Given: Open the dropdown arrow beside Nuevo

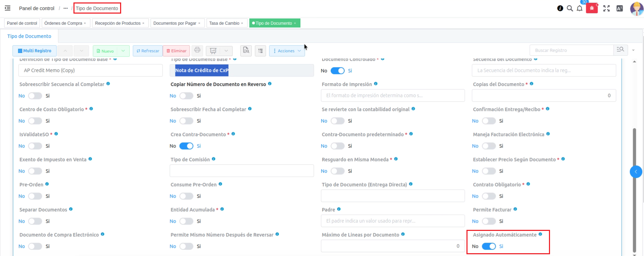Looking at the screenshot, I should click(x=123, y=51).
